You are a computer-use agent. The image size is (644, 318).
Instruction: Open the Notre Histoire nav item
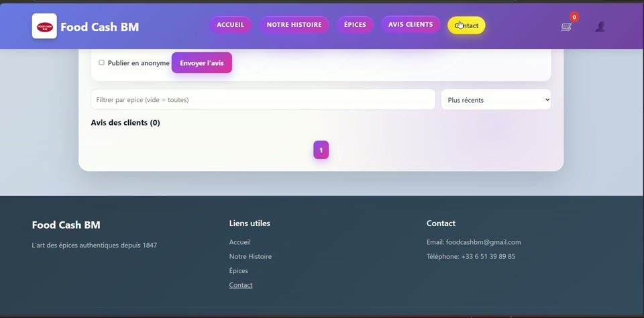point(294,25)
